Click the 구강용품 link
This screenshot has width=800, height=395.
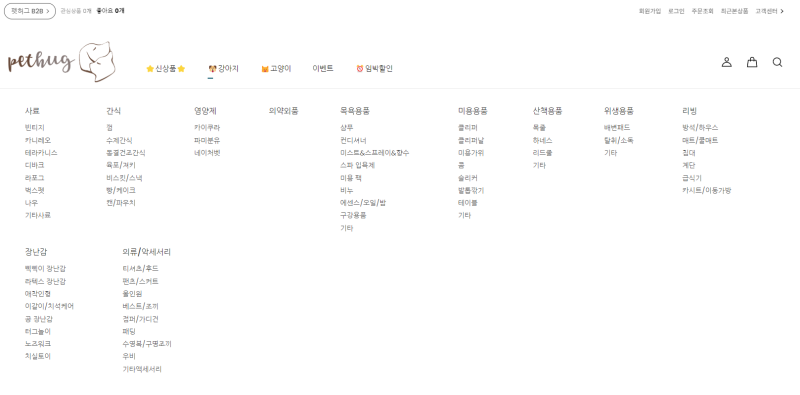[x=353, y=215]
